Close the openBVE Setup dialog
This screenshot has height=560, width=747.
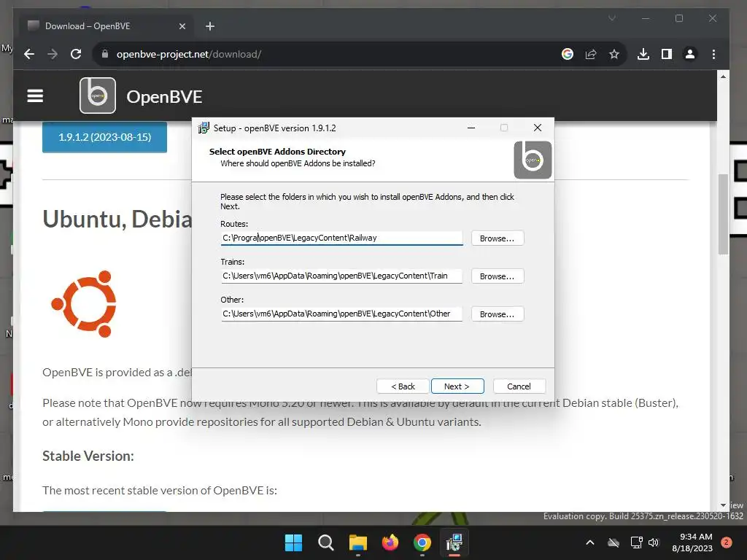[538, 128]
